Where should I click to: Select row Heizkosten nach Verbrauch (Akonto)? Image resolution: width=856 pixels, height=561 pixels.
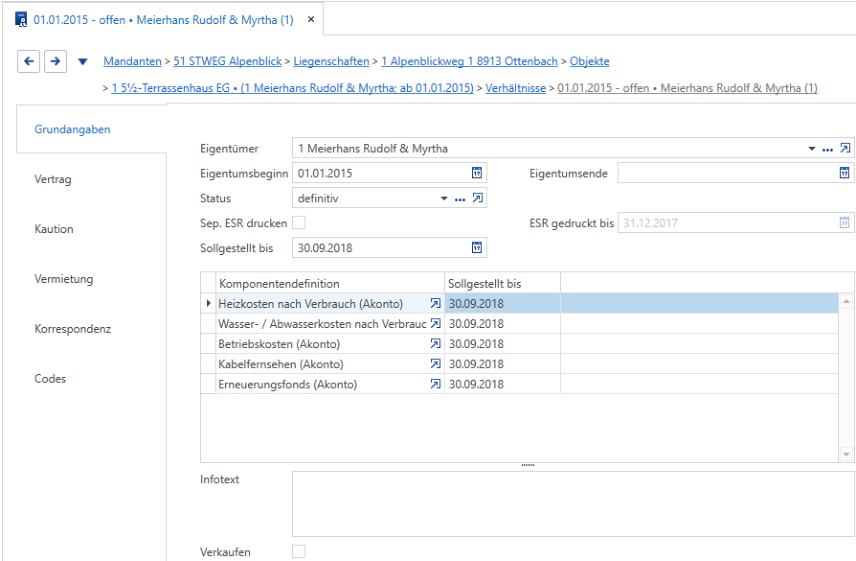click(x=519, y=303)
